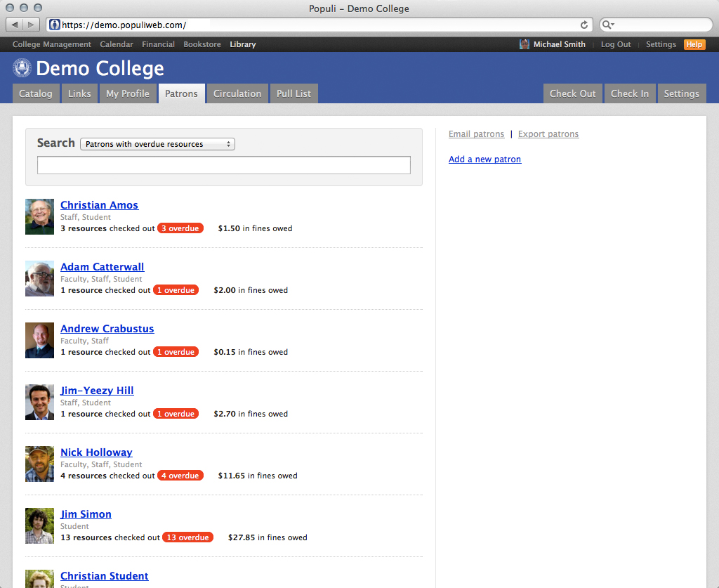
Task: Open Jim-Yeezy Hill's profile photo
Action: coord(39,403)
